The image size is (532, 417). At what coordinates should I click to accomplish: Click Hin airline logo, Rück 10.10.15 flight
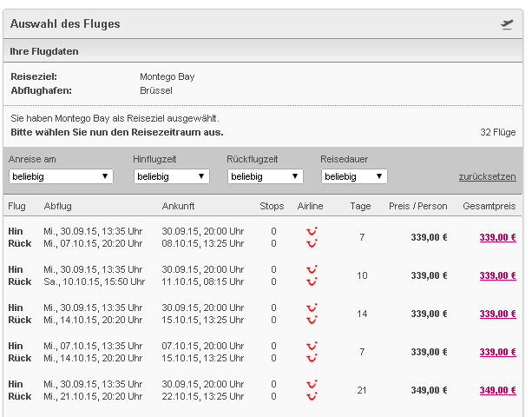(312, 269)
